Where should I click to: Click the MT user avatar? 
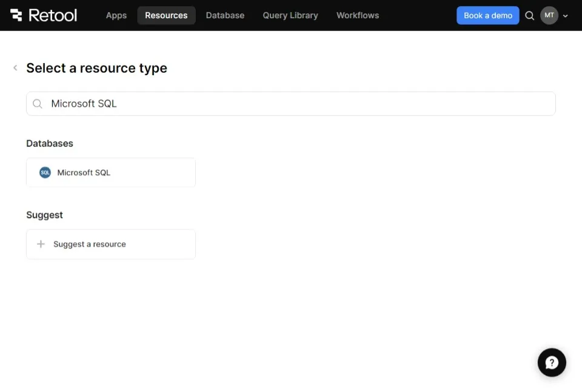[x=549, y=15]
